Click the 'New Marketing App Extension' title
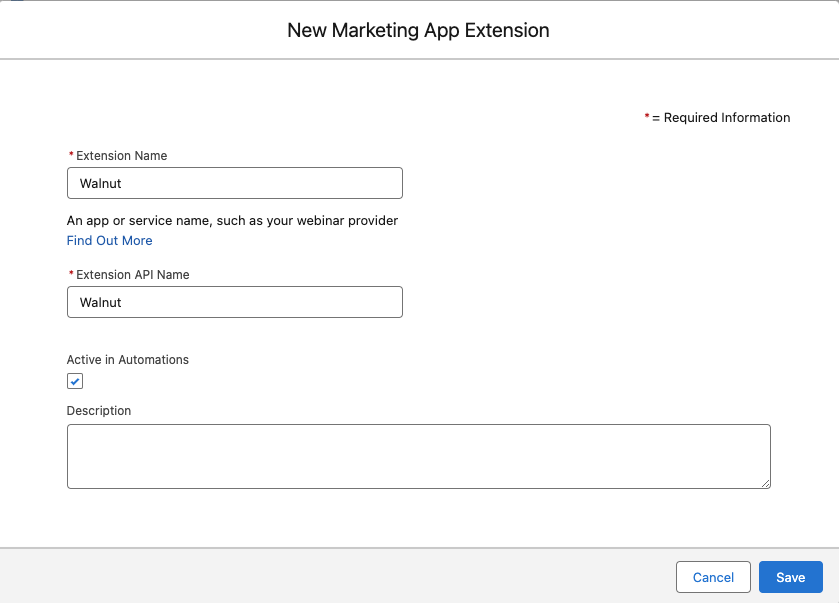Viewport: 839px width, 603px height. point(418,30)
